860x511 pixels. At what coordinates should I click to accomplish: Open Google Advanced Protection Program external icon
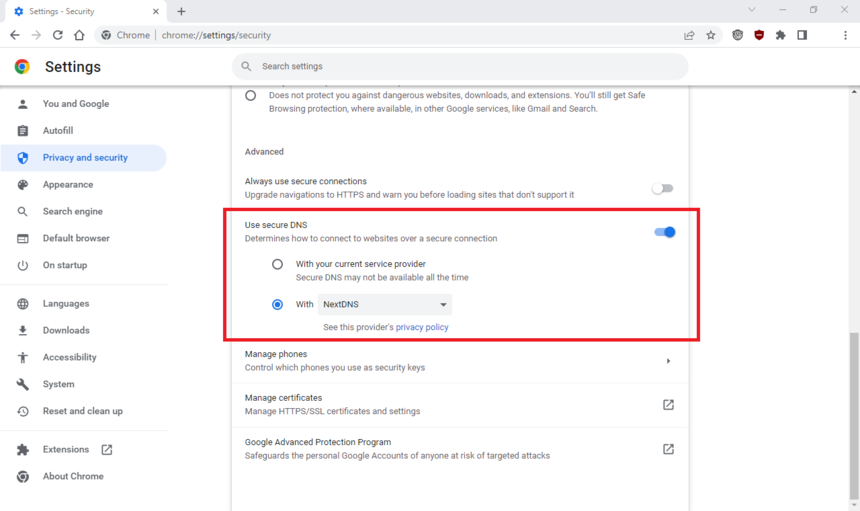pyautogui.click(x=668, y=449)
